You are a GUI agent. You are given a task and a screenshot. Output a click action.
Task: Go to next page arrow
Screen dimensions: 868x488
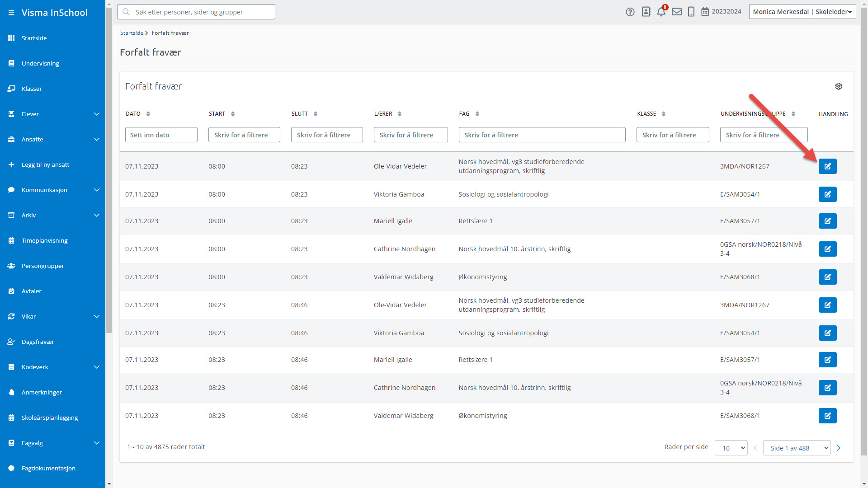coord(839,448)
